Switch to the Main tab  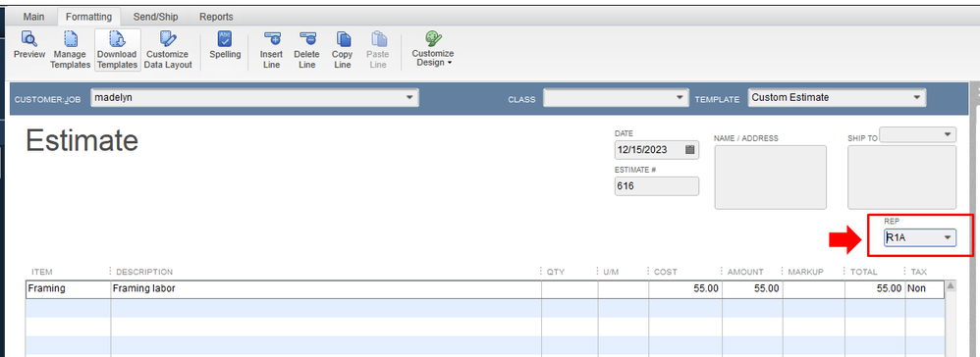point(33,17)
